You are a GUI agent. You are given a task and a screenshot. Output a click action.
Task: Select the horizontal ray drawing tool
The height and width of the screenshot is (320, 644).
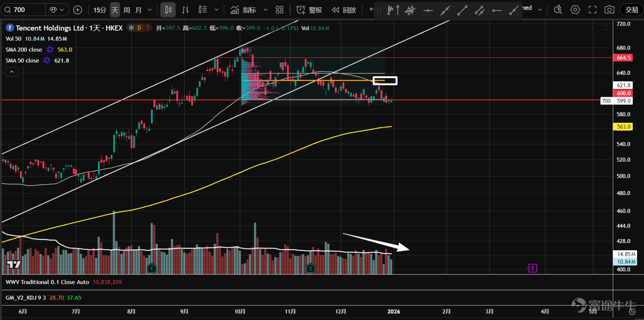pos(497,10)
